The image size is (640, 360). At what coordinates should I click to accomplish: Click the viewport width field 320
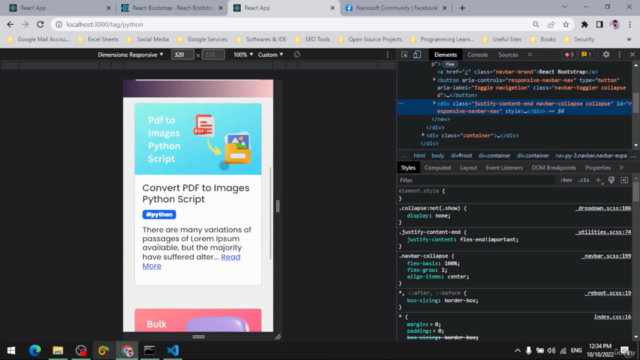tap(182, 55)
